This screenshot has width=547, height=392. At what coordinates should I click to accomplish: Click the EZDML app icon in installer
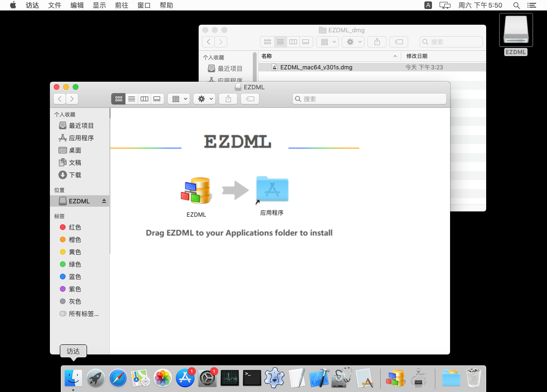[196, 191]
